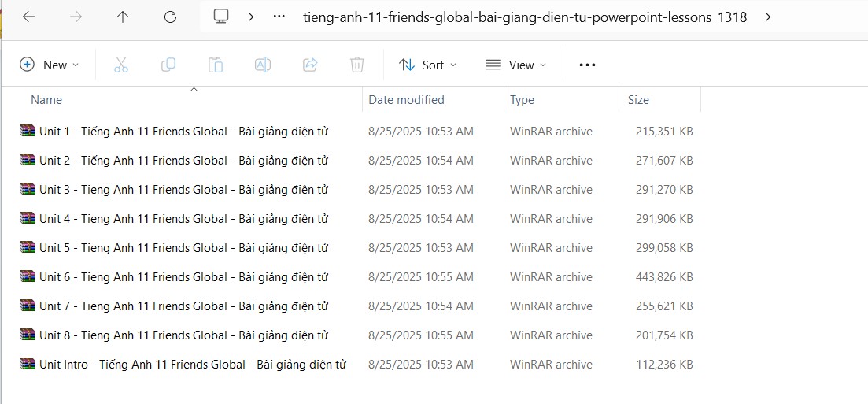The height and width of the screenshot is (404, 868).
Task: Go back to the previous folder
Action: pyautogui.click(x=28, y=17)
